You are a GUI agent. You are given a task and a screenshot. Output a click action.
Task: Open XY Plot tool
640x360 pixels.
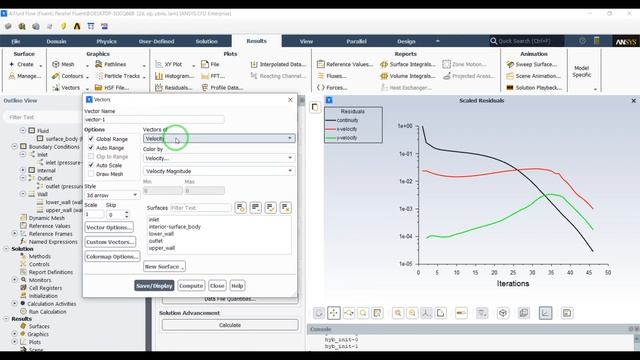click(169, 64)
